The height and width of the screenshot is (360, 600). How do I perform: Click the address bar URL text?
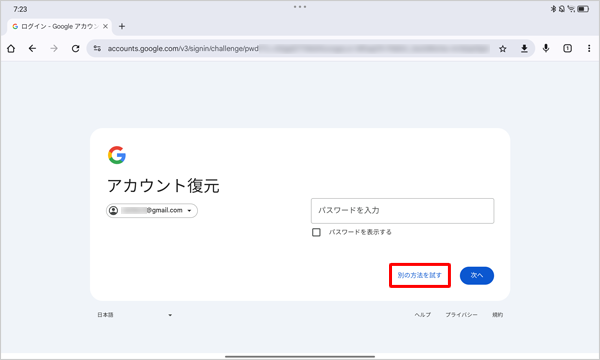click(183, 49)
